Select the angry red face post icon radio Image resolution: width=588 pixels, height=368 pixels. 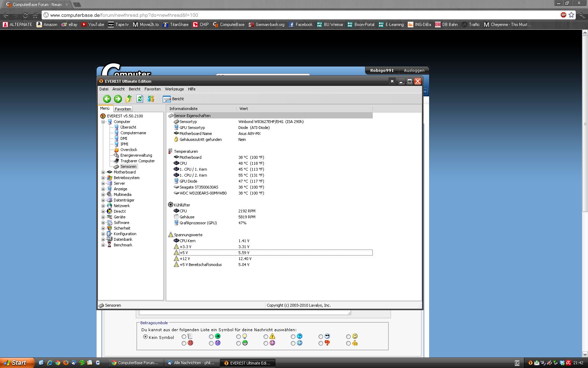(x=184, y=343)
